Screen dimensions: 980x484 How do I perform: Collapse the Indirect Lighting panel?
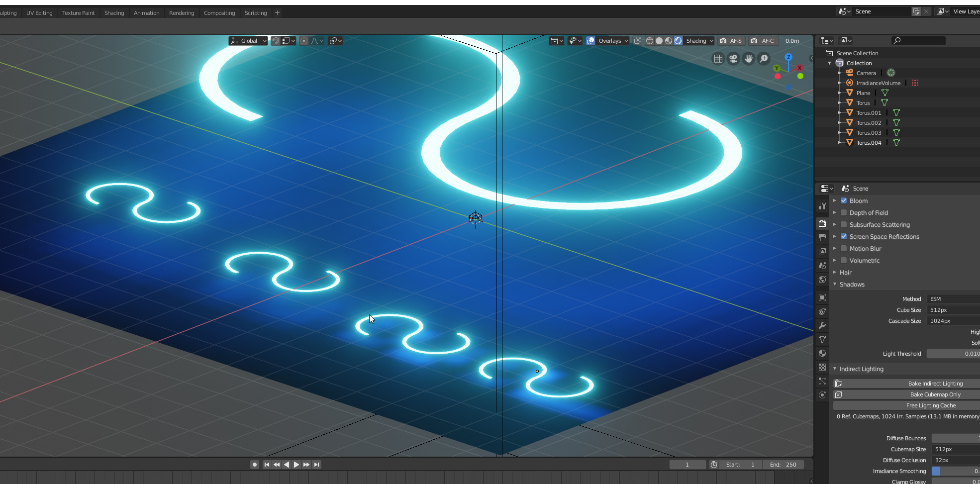click(835, 369)
